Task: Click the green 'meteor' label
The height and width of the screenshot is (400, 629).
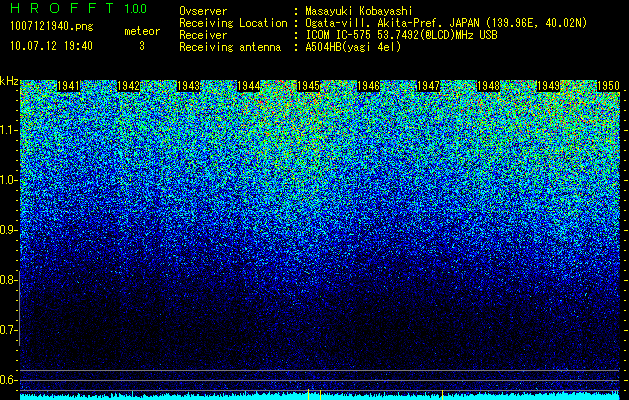Action: [x=142, y=31]
